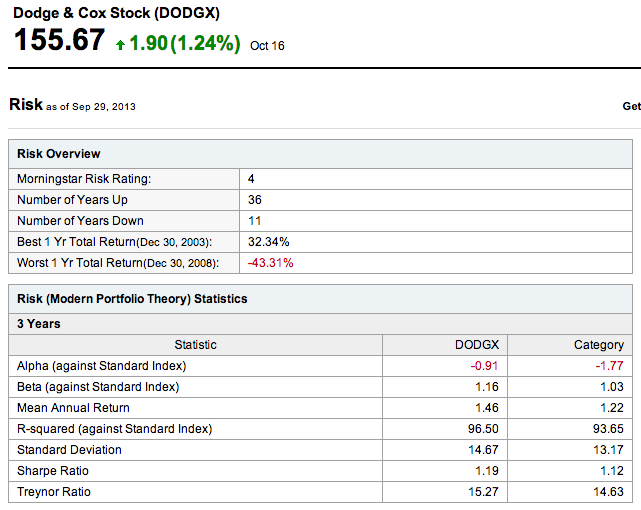The image size is (641, 510).
Task: Click the Risk section heading
Action: click(26, 105)
